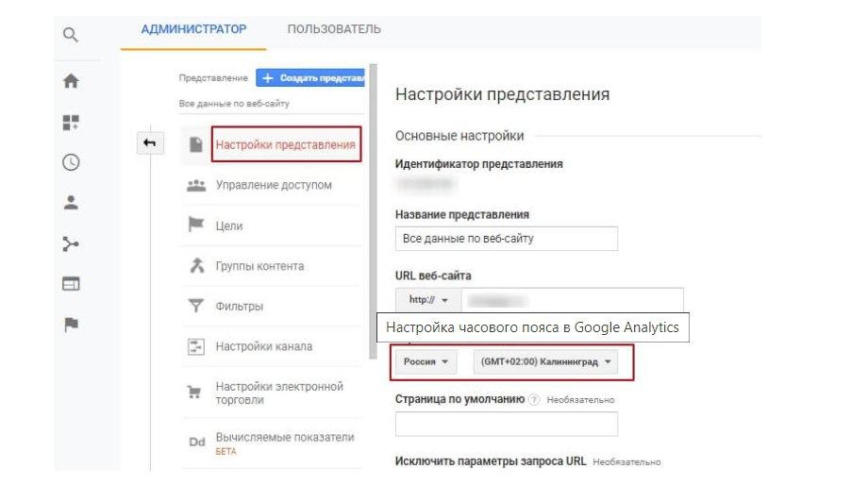Click the Страница по умолчанию input field
868x485 pixels.
[506, 425]
